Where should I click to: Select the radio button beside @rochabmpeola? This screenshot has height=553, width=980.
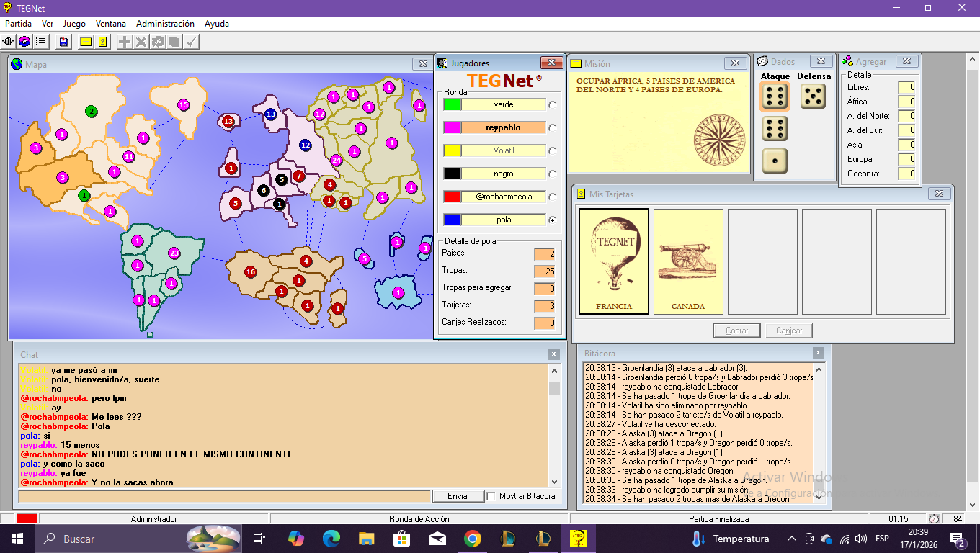tap(553, 197)
